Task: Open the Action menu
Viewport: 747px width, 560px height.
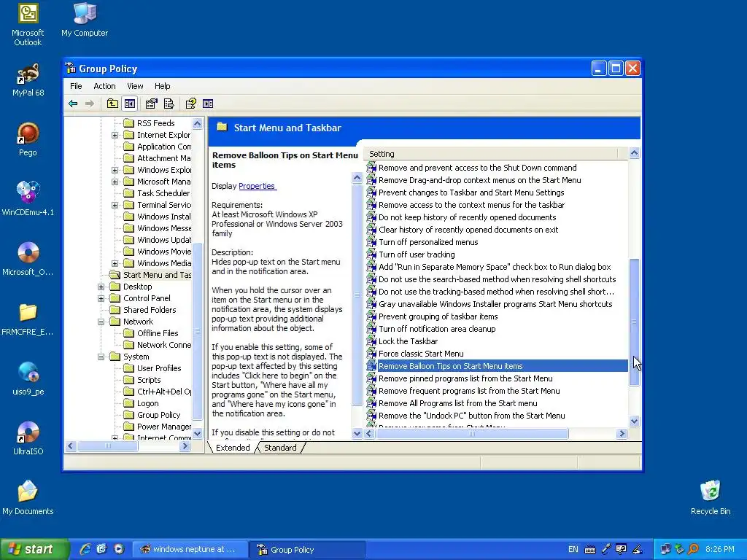Action: pyautogui.click(x=104, y=86)
